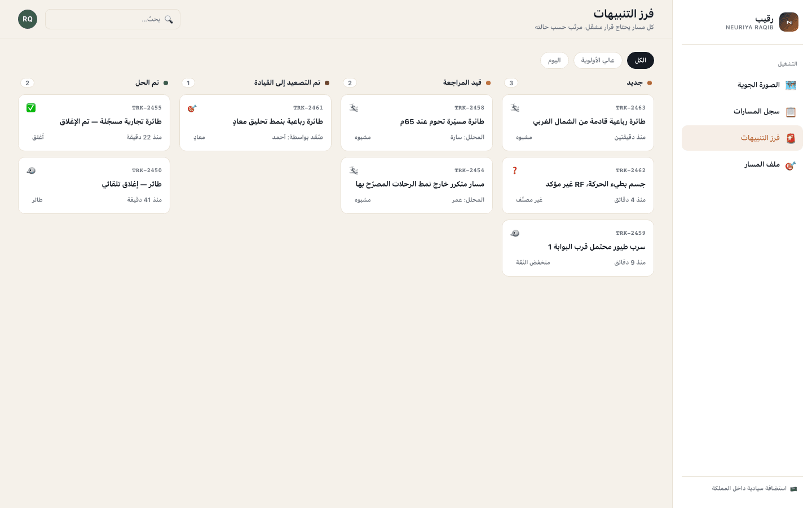Open alert سرب طيور محتمل قرب البوابة 1
This screenshot has width=812, height=508.
[578, 248]
